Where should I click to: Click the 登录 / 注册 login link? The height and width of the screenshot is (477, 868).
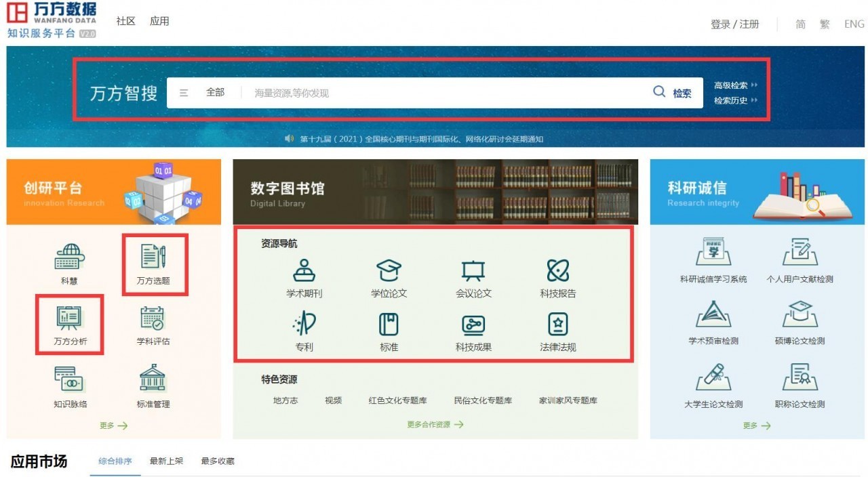(x=734, y=24)
